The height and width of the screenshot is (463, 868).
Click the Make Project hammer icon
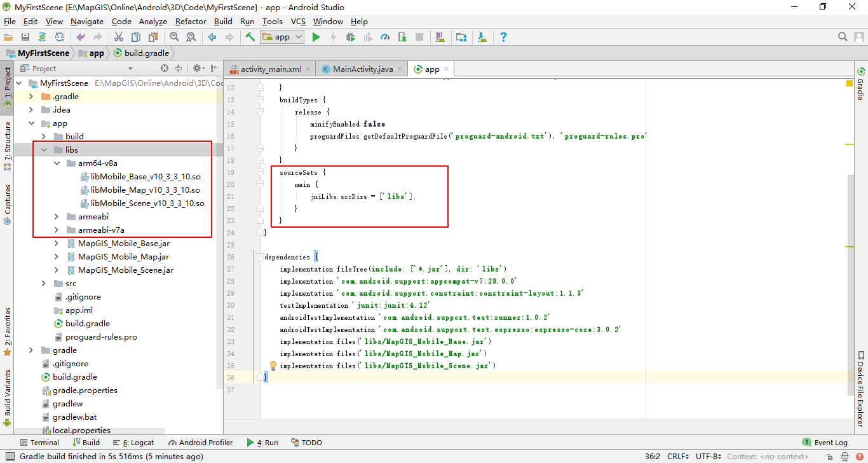[250, 38]
